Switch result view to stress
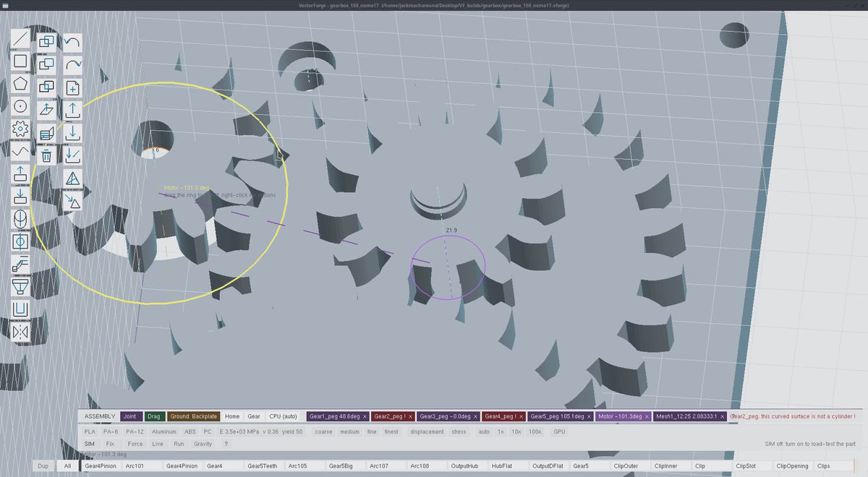The image size is (868, 477). click(459, 431)
